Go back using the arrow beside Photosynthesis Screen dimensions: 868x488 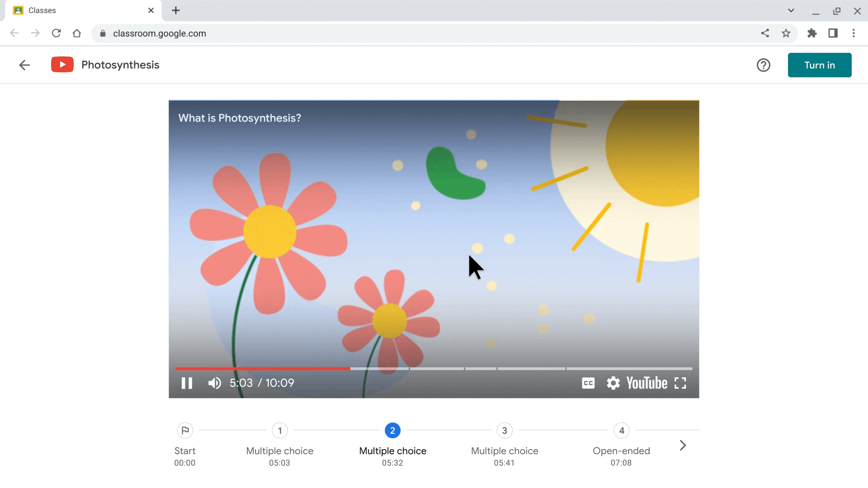point(24,65)
